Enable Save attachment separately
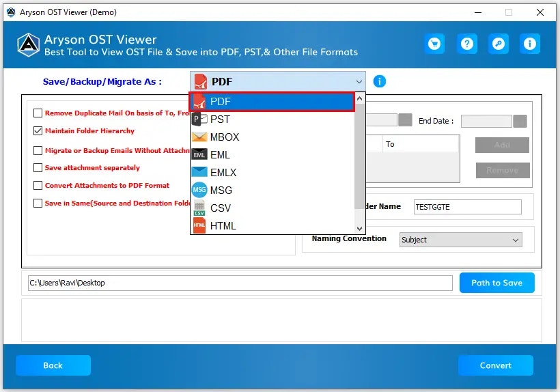This screenshot has height=392, width=560. 38,168
